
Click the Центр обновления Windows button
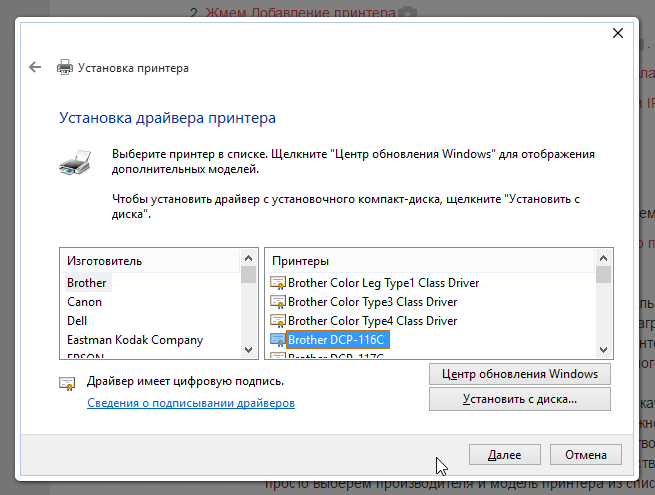point(520,374)
